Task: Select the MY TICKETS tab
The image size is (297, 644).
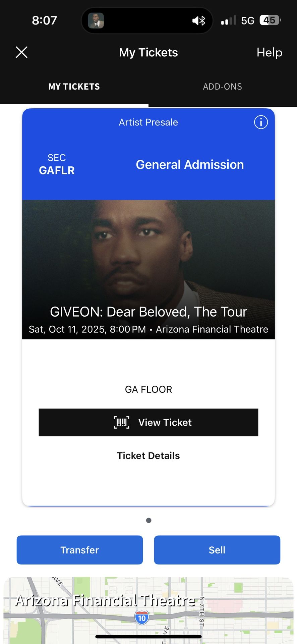Action: click(74, 87)
